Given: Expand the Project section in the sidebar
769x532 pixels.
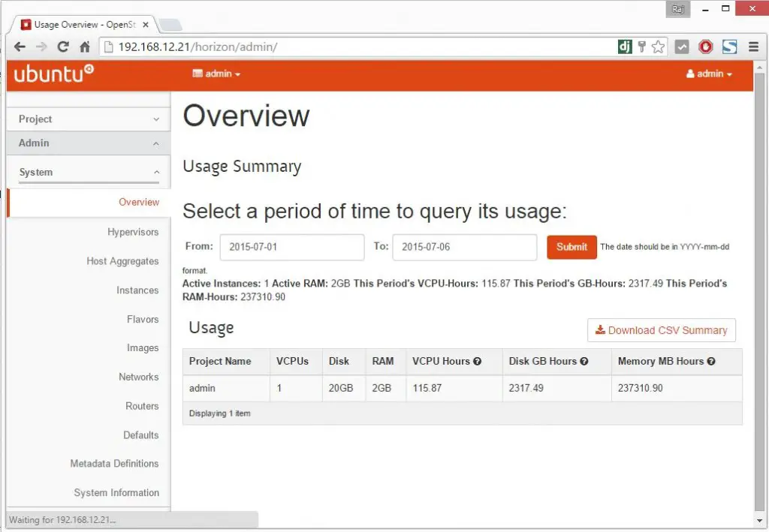Looking at the screenshot, I should coord(87,119).
